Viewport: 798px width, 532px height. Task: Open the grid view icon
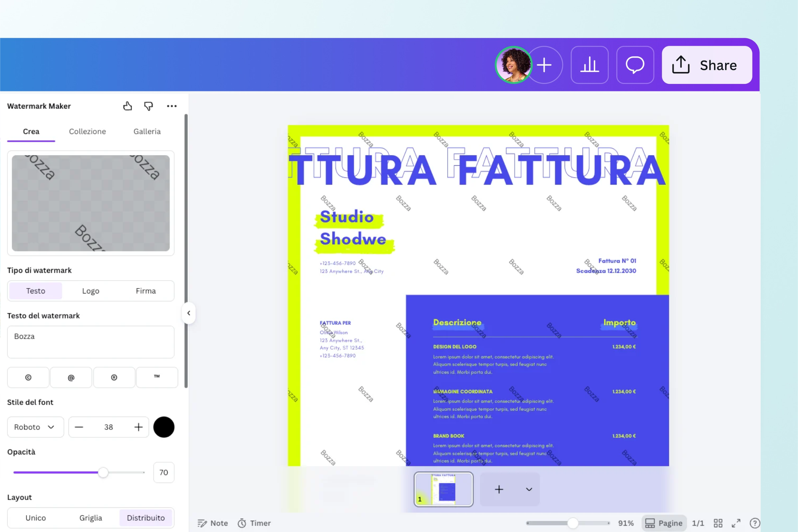click(x=718, y=523)
